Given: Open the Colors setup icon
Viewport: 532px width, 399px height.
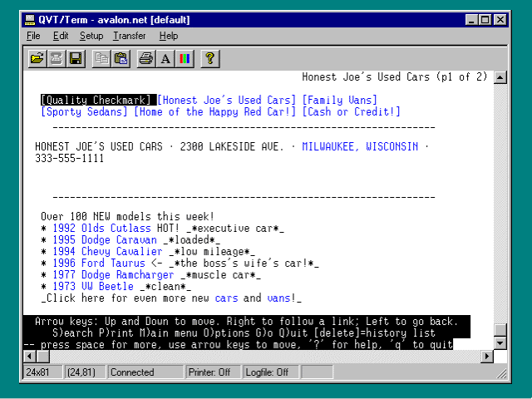Looking at the screenshot, I should (185, 58).
